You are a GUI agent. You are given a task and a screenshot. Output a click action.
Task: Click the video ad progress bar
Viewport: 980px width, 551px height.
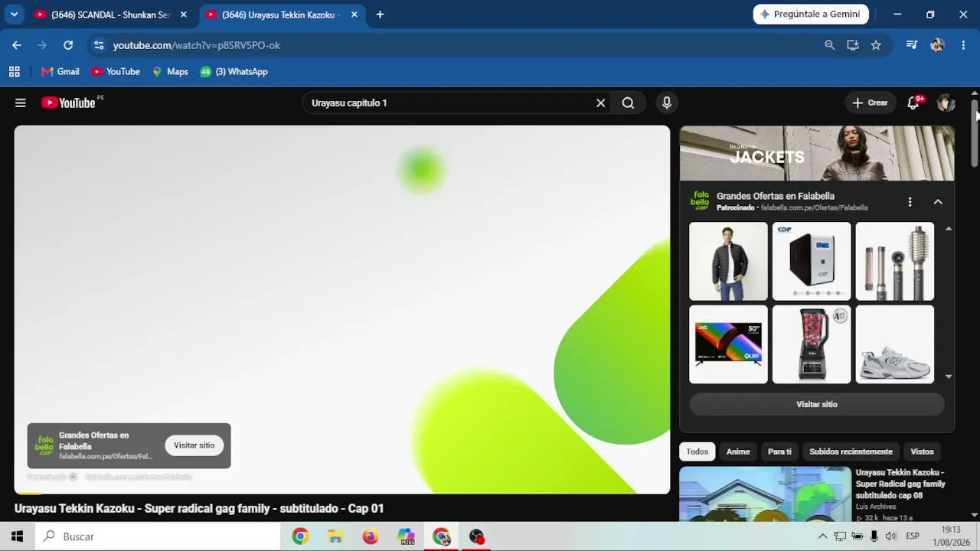point(342,493)
